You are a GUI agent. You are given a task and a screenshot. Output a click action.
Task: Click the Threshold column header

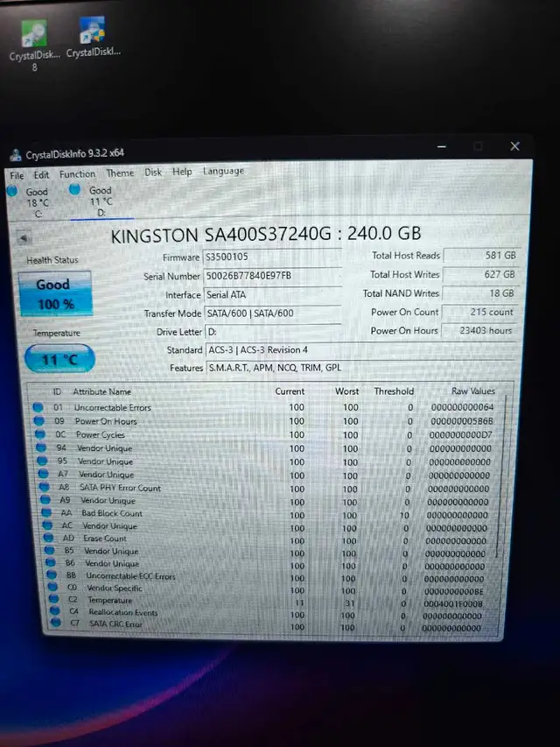(394, 391)
